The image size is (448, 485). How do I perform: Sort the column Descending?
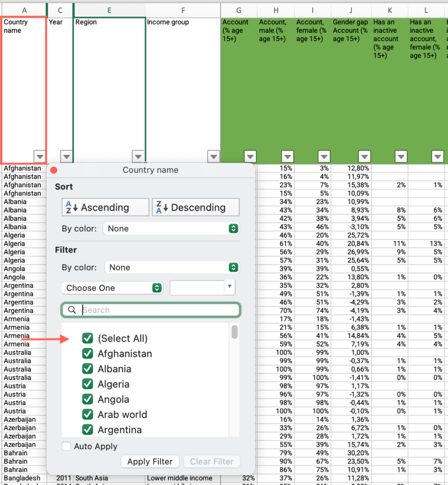pyautogui.click(x=196, y=207)
